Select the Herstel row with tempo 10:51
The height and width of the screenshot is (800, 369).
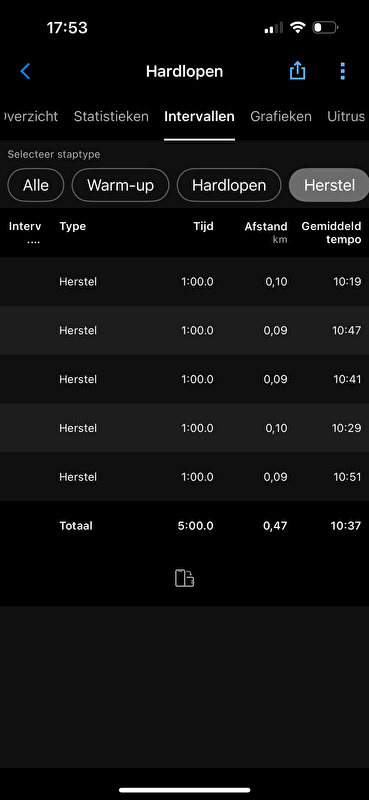point(184,477)
